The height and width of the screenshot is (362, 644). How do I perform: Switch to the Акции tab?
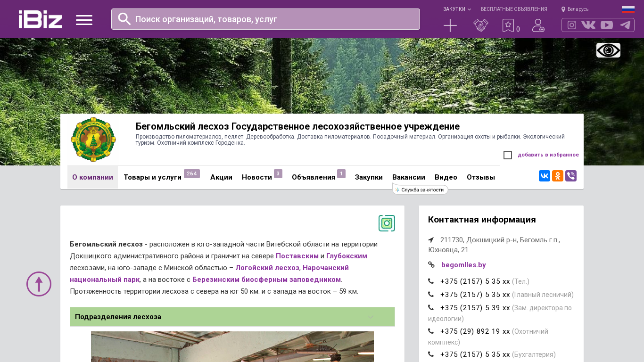(221, 177)
